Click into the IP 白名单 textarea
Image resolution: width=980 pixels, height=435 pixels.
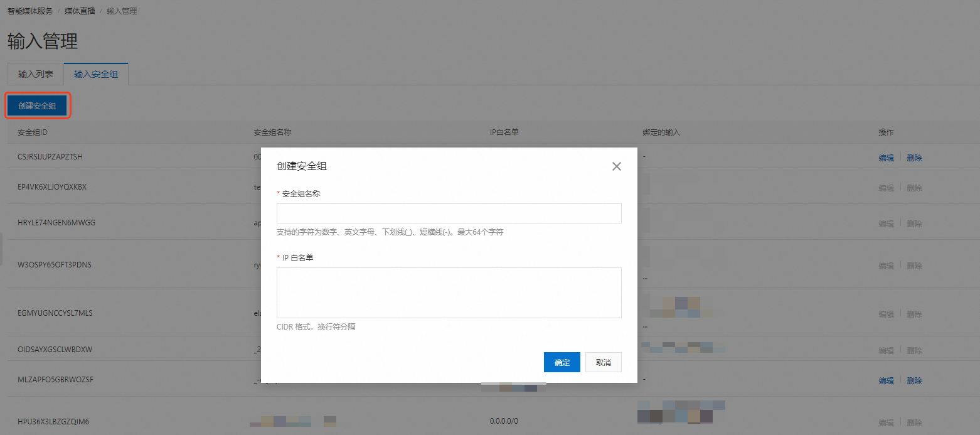449,293
